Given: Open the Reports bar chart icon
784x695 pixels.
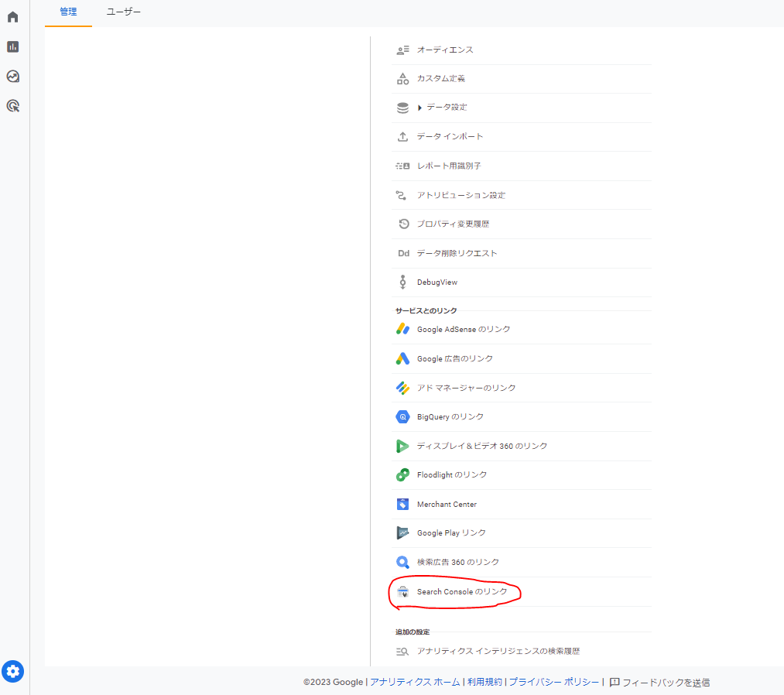Looking at the screenshot, I should (13, 46).
